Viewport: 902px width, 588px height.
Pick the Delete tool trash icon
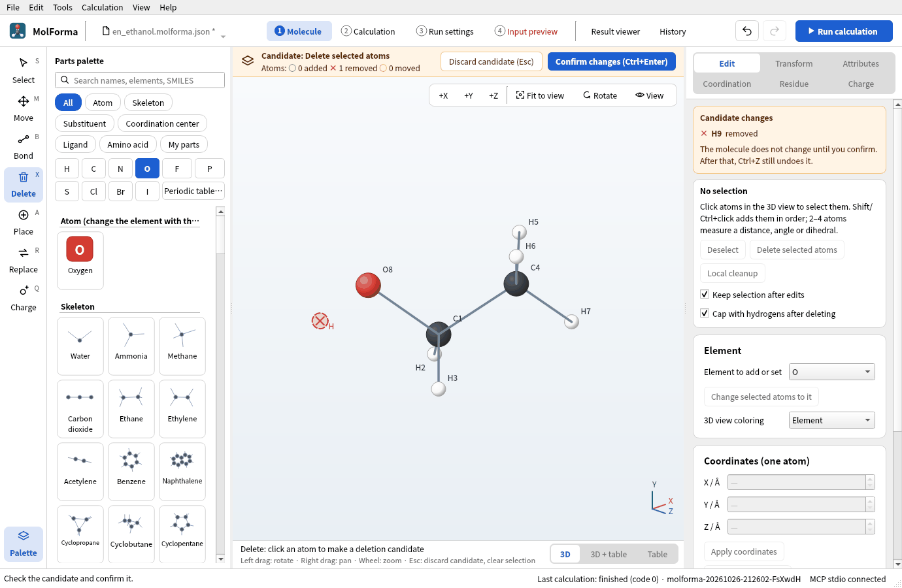coord(24,177)
